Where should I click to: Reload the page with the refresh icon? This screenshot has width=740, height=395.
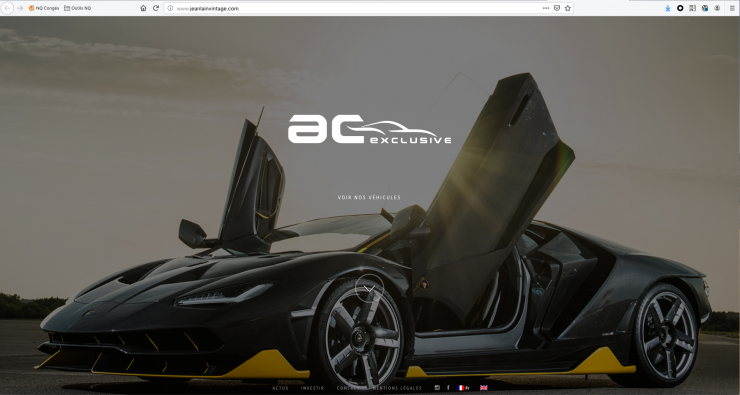tap(156, 8)
